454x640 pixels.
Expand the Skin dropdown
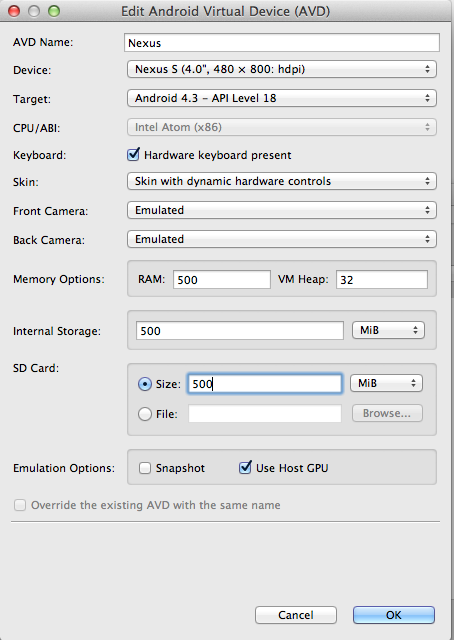tap(282, 181)
